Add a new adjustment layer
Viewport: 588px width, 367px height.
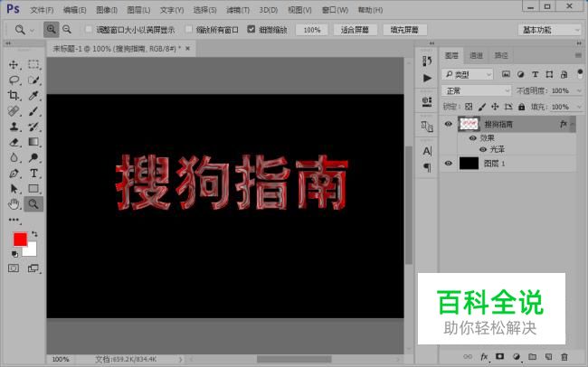coord(517,356)
